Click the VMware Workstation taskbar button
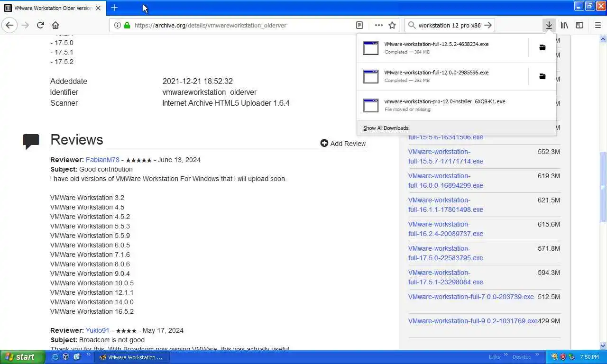 pyautogui.click(x=131, y=357)
